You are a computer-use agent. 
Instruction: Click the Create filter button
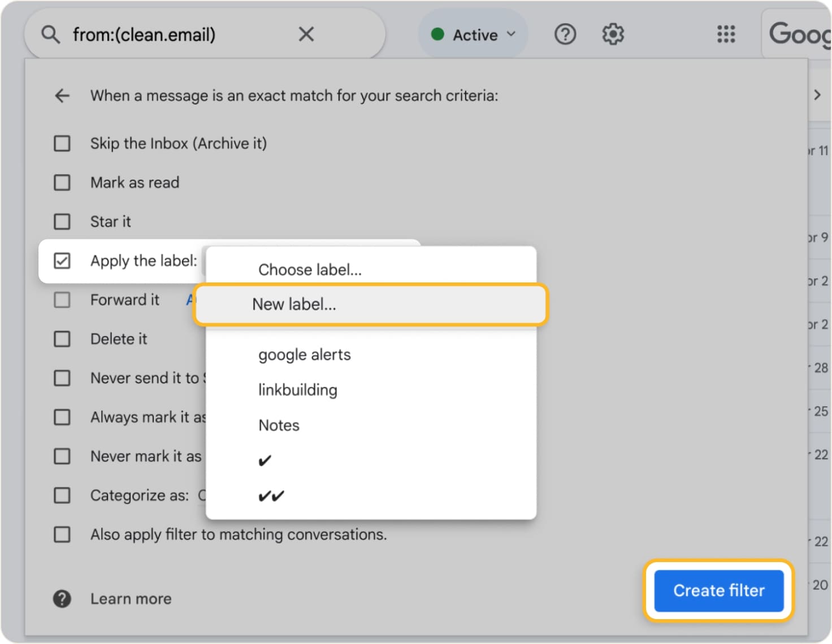click(718, 590)
